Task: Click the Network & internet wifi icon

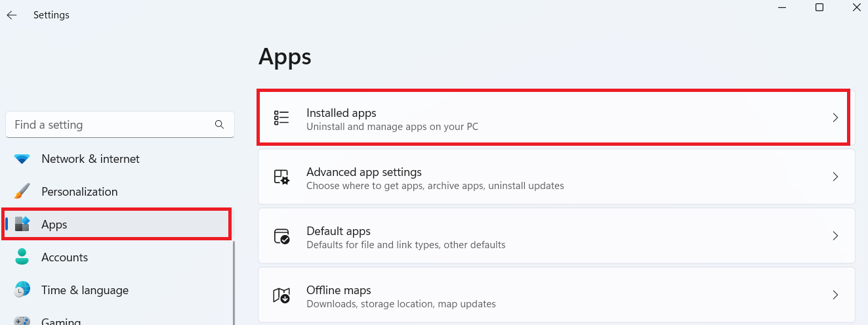Action: pos(22,159)
